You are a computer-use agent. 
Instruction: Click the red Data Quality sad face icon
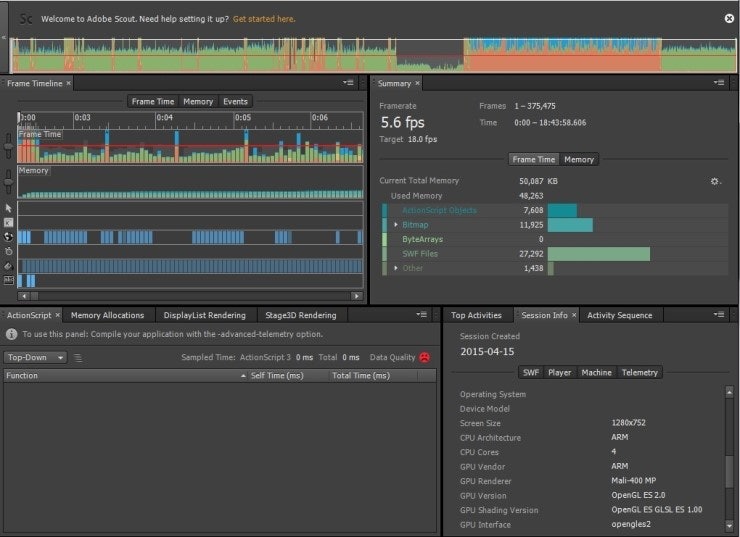tap(425, 357)
